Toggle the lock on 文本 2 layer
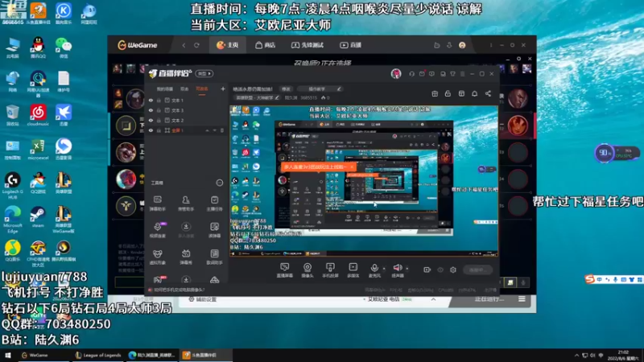This screenshot has width=644, height=362. click(x=159, y=120)
